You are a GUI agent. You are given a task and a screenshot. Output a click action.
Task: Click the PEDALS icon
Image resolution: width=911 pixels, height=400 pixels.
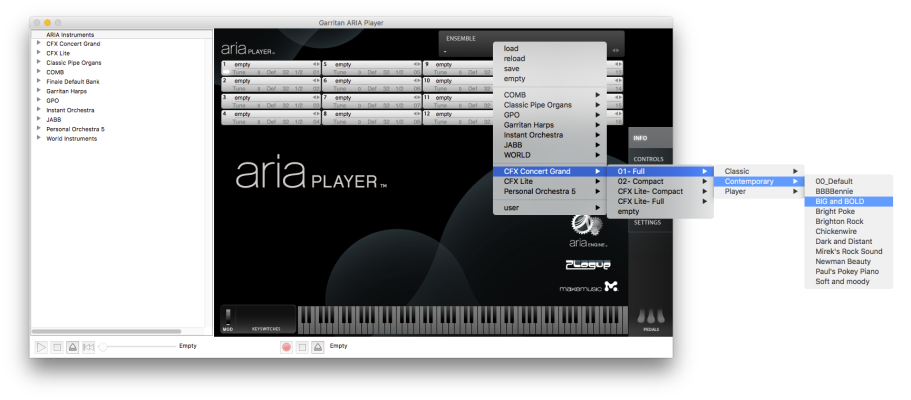tap(651, 319)
